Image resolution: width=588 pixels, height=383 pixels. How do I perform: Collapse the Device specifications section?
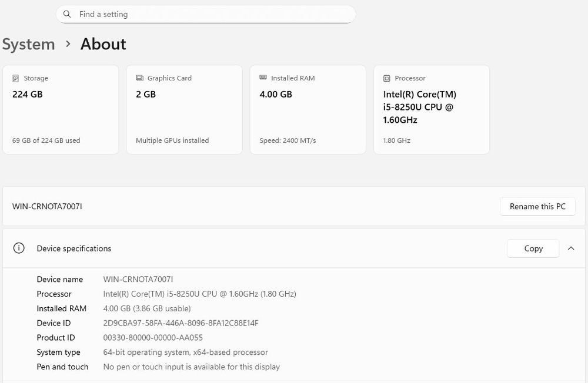(x=571, y=248)
